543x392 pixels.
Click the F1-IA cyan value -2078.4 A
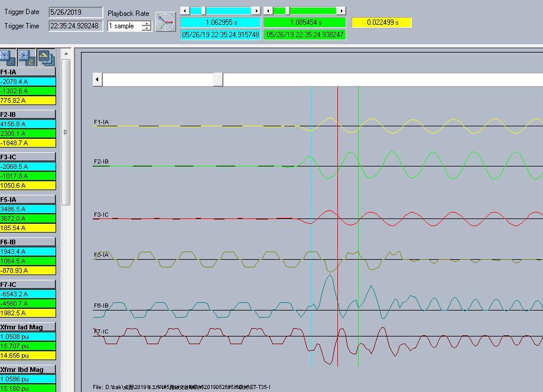tap(28, 81)
